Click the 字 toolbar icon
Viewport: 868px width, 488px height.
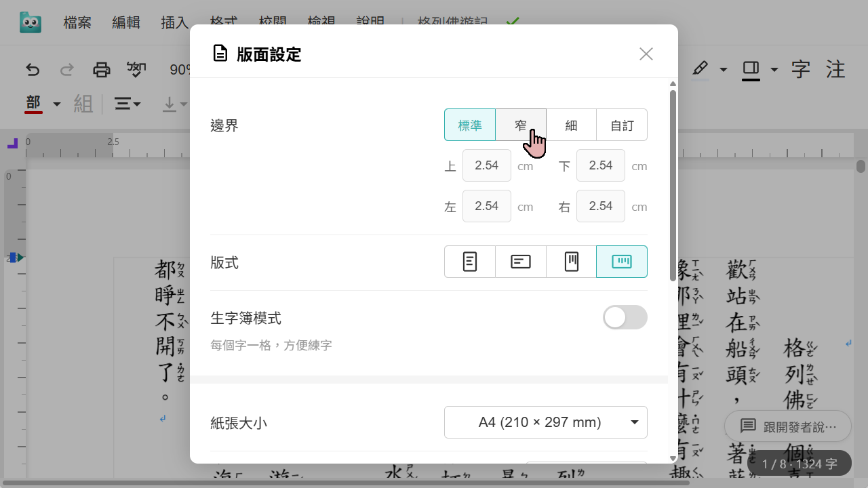point(801,69)
